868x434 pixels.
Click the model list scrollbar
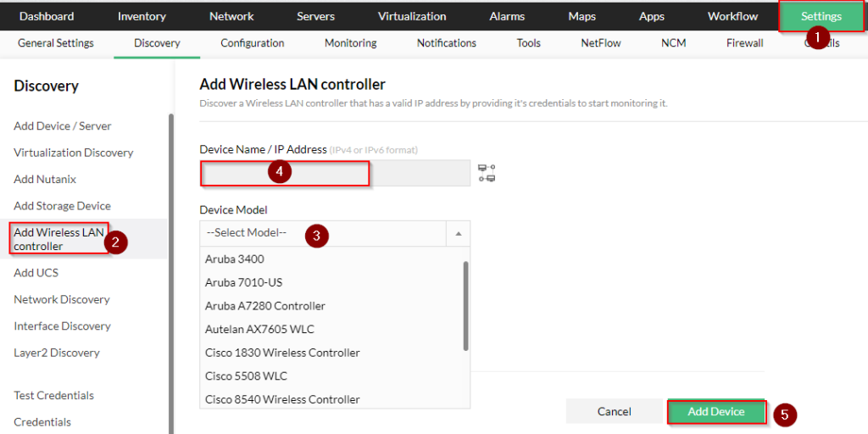pos(466,306)
